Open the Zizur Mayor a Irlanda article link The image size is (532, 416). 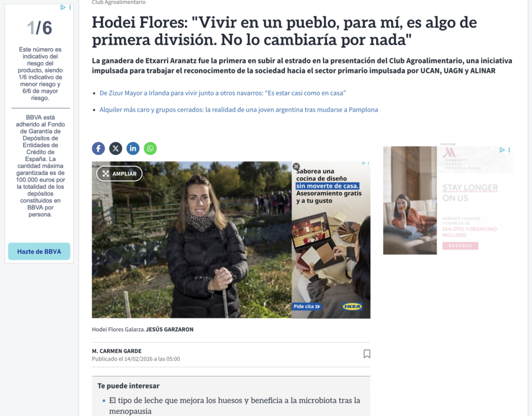click(223, 93)
